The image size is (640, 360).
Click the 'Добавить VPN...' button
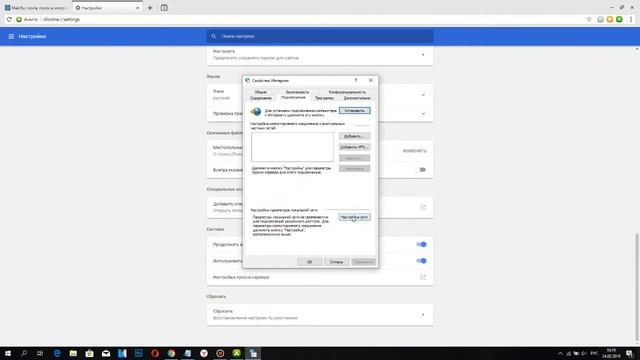tap(354, 147)
